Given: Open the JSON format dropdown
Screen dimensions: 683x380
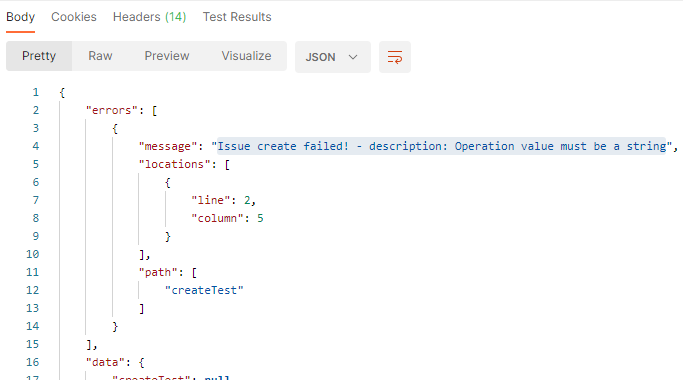Looking at the screenshot, I should point(333,57).
